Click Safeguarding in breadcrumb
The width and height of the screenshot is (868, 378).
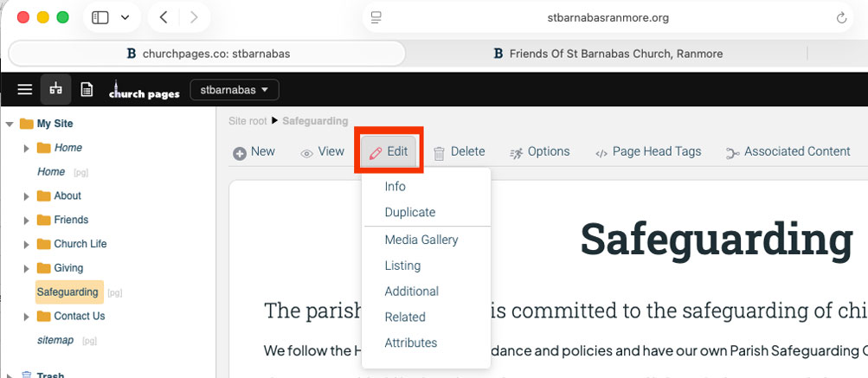point(315,120)
